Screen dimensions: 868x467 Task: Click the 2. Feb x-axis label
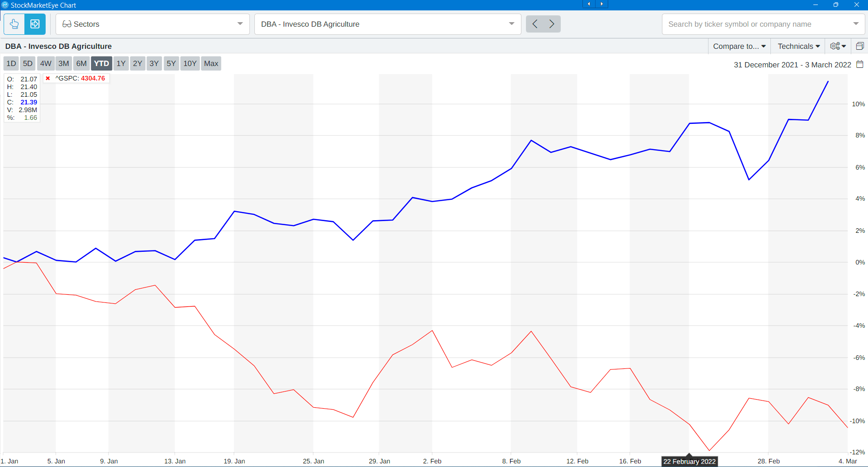pos(432,461)
